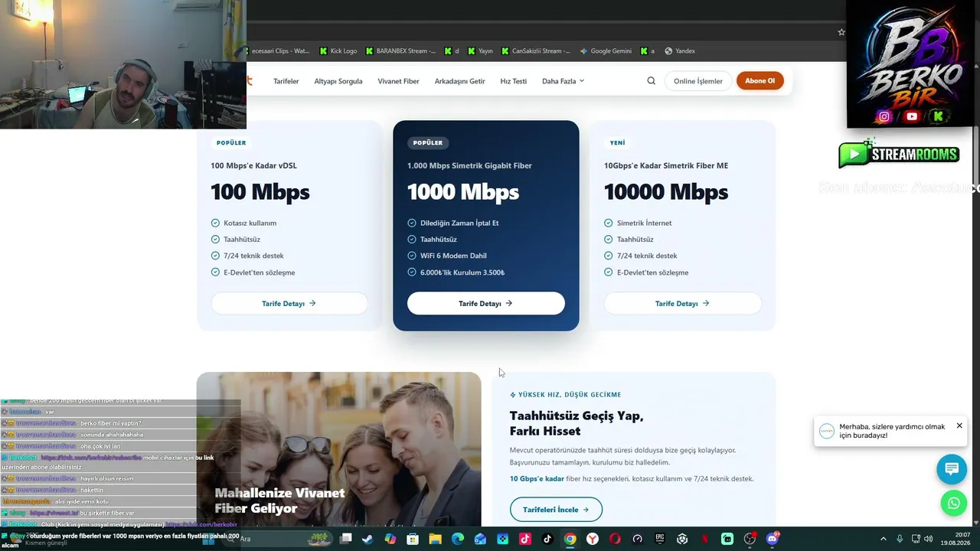Open Tarife Detayı for 10000 Mbps plan
The image size is (980, 551).
pos(683,303)
